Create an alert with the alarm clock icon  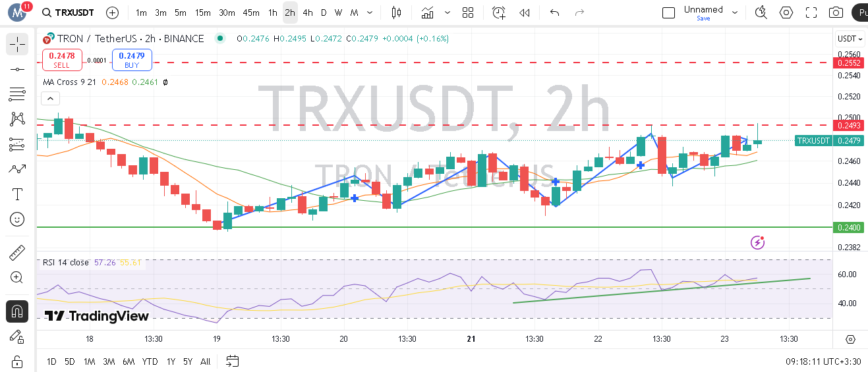click(499, 13)
